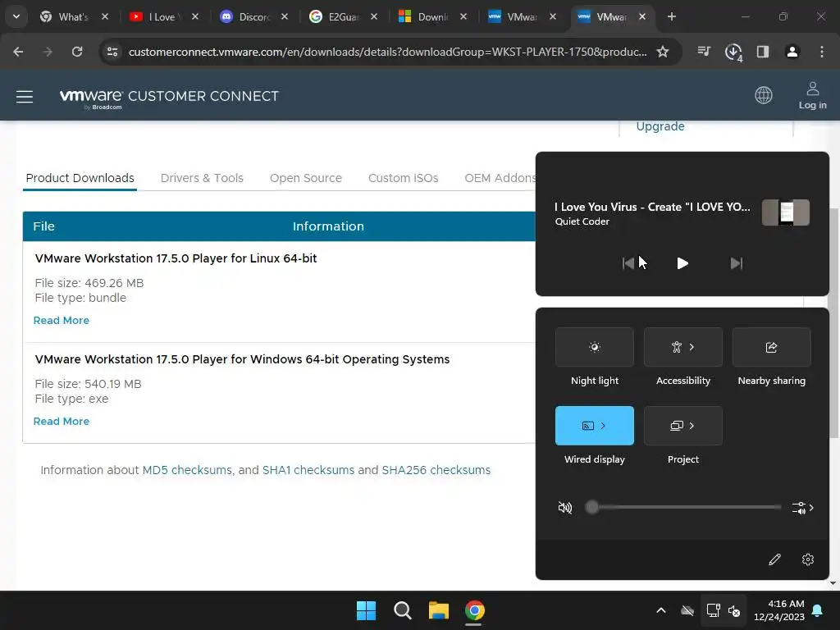Viewport: 840px width, 630px height.
Task: Click the I Love You Virus media title
Action: (652, 207)
